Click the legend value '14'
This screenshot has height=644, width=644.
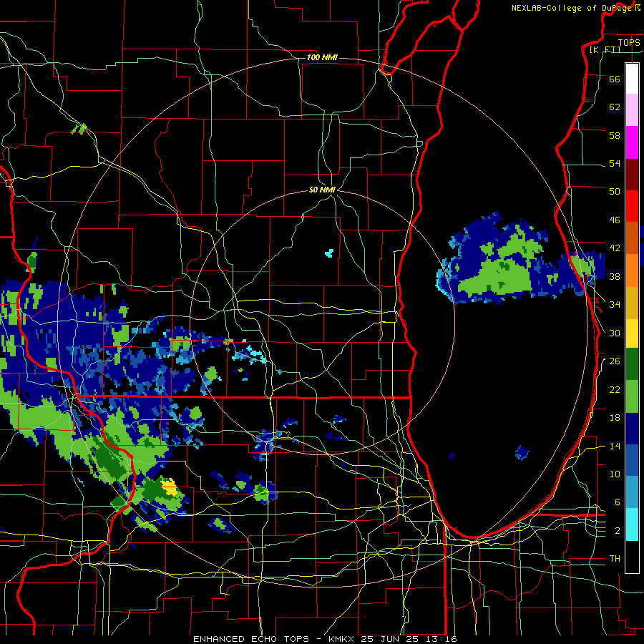pos(615,446)
